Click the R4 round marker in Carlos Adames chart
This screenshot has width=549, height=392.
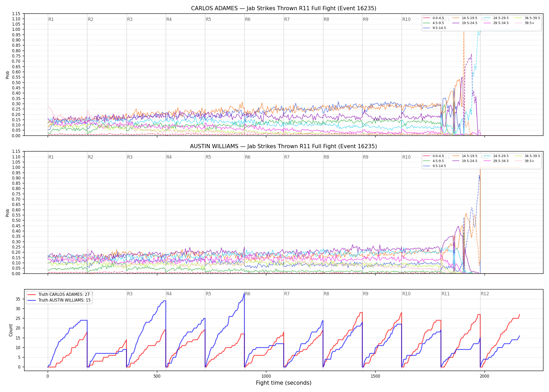point(169,19)
